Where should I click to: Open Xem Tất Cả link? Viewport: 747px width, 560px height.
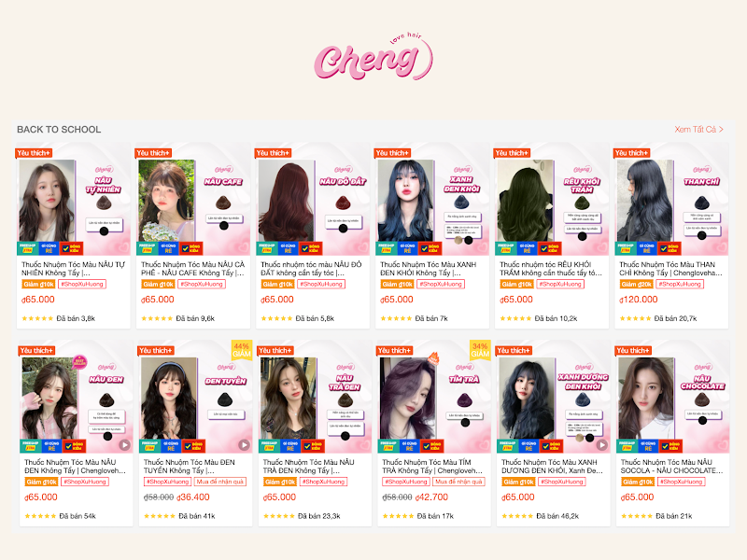(695, 130)
